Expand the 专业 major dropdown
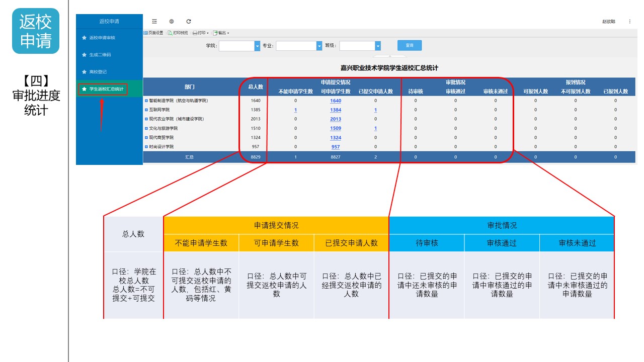Image resolution: width=644 pixels, height=362 pixels. tap(319, 46)
